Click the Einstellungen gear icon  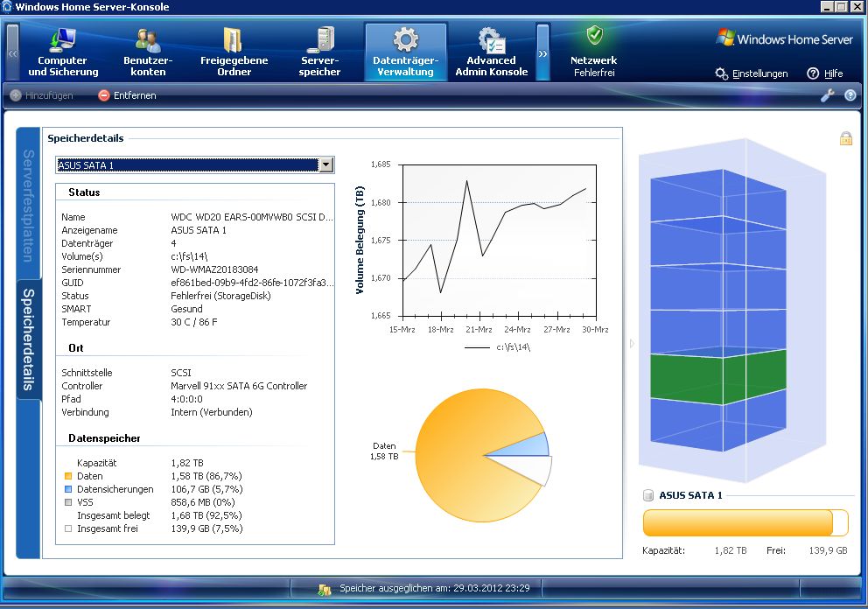(x=721, y=73)
